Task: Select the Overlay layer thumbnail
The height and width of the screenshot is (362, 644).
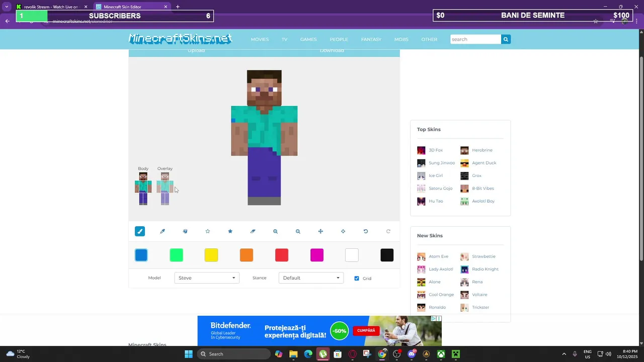Action: (x=165, y=188)
